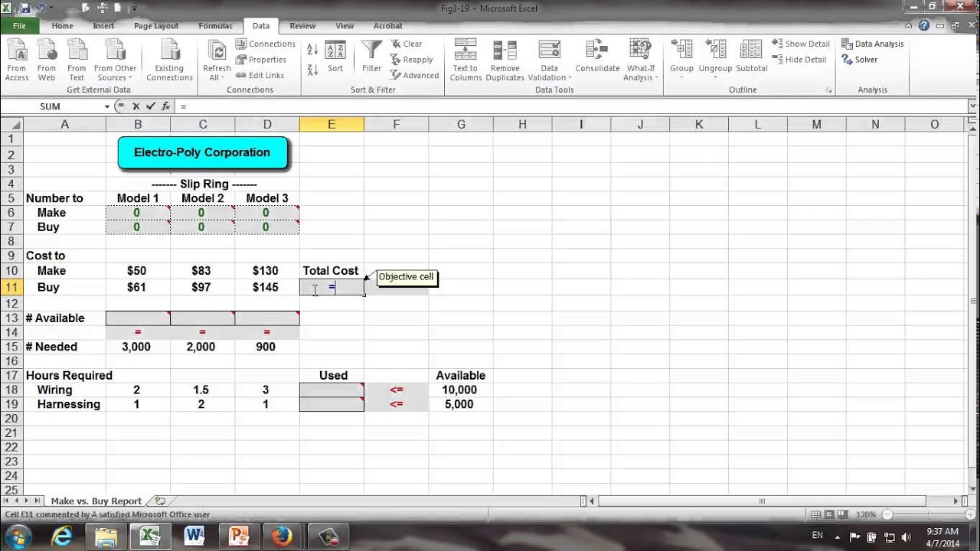
Task: Switch to the View tab
Action: click(x=345, y=25)
